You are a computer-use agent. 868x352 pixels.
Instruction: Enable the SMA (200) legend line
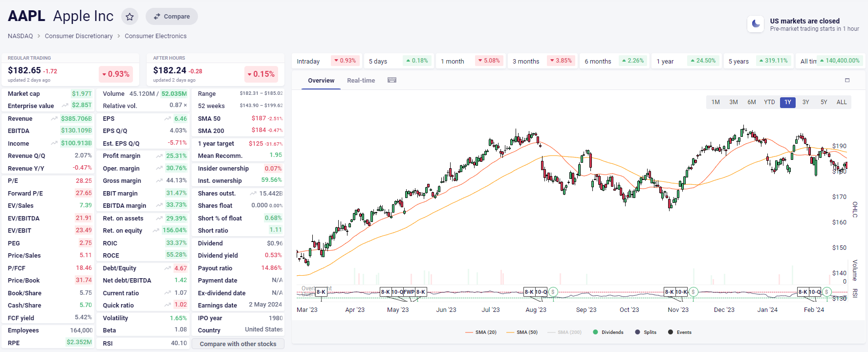564,332
